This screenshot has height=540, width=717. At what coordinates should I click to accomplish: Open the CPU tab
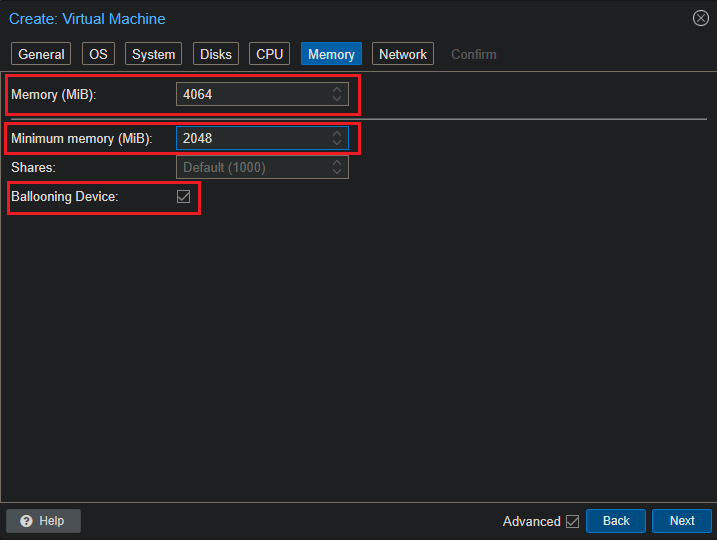point(270,54)
